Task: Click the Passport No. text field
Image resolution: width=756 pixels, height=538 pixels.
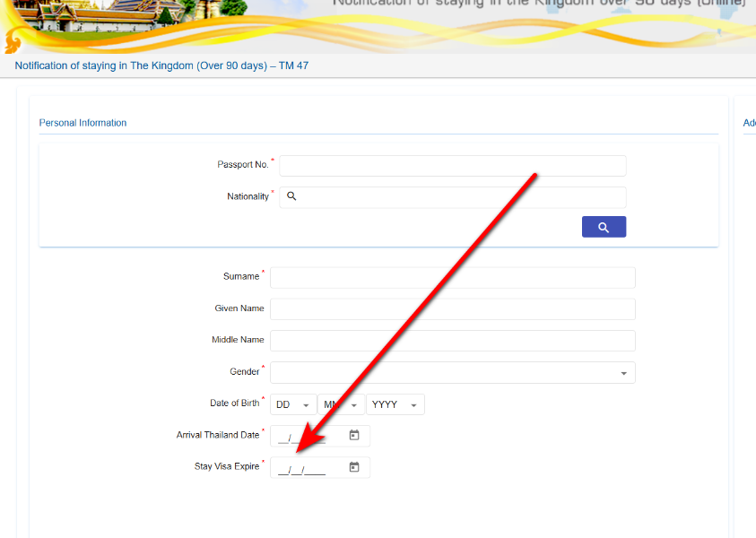Action: [x=452, y=166]
